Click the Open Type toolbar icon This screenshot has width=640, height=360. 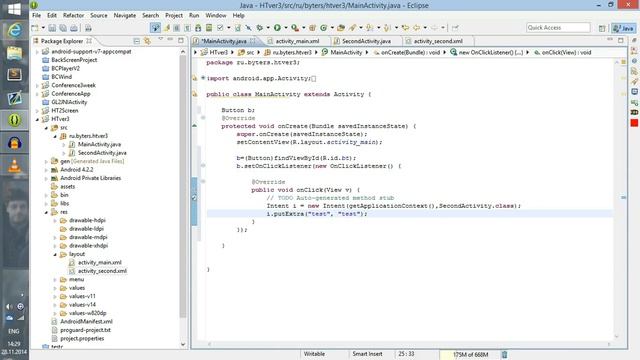click(x=341, y=28)
